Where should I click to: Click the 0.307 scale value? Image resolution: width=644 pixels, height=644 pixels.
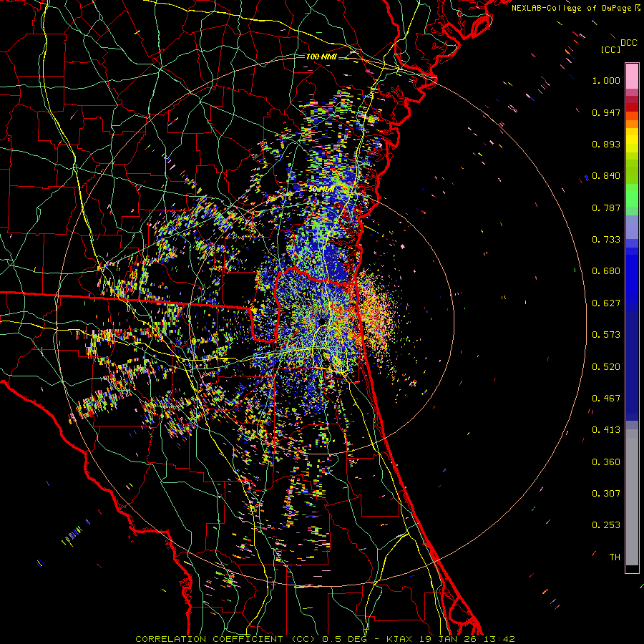click(x=606, y=494)
